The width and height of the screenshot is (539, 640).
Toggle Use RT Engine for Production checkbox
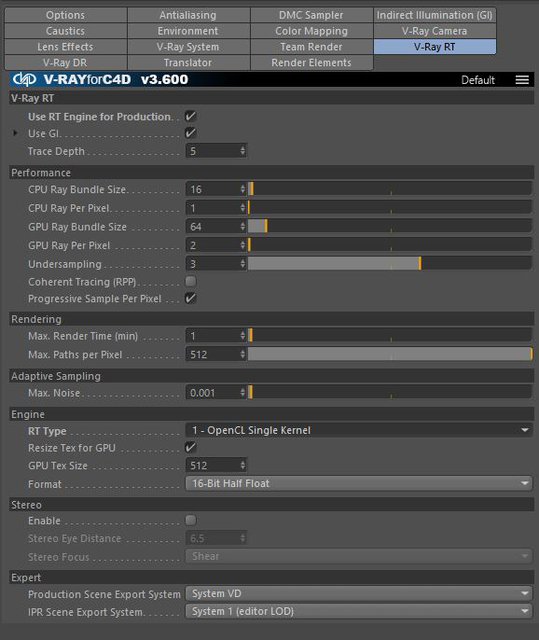[191, 116]
